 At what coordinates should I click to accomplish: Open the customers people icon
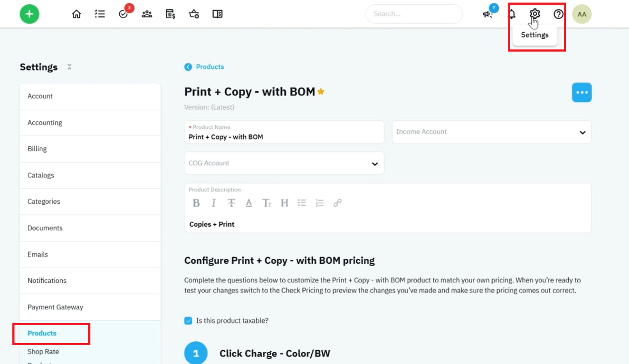tap(147, 14)
